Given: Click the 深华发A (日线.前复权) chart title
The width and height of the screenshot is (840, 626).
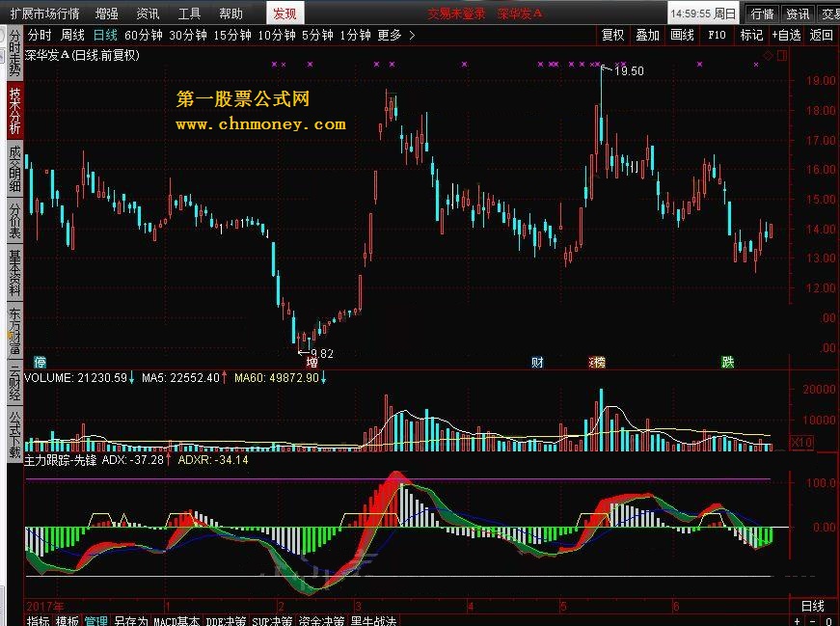Looking at the screenshot, I should pos(82,55).
